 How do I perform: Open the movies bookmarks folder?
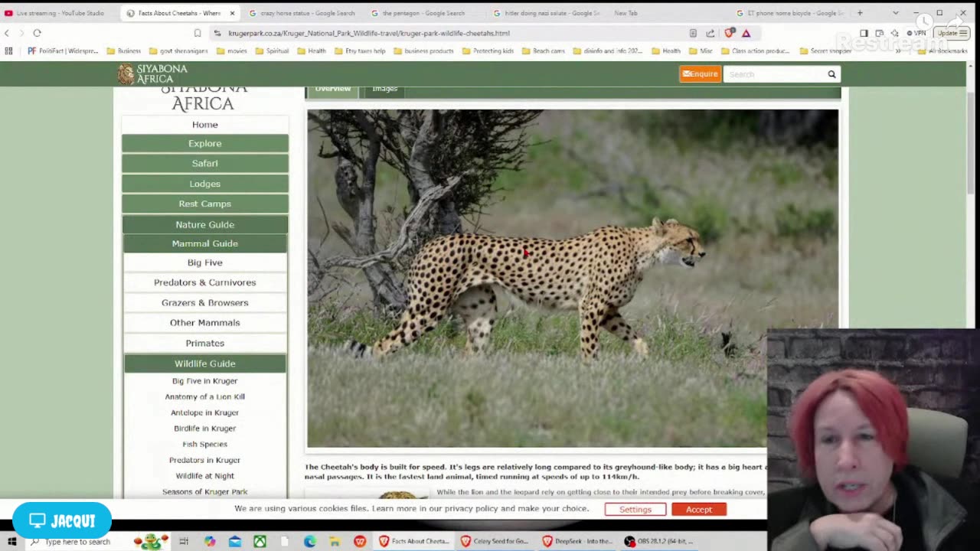click(x=232, y=51)
